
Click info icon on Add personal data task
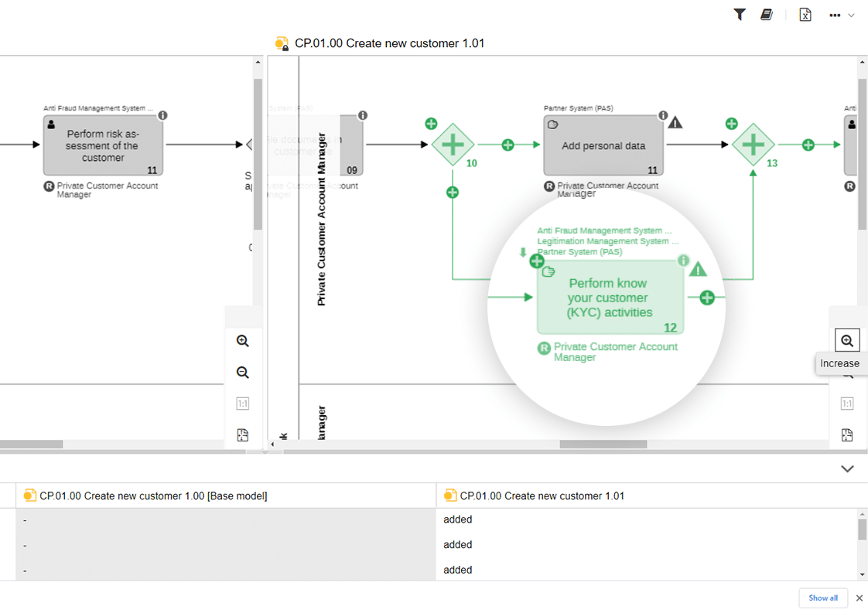pyautogui.click(x=663, y=116)
